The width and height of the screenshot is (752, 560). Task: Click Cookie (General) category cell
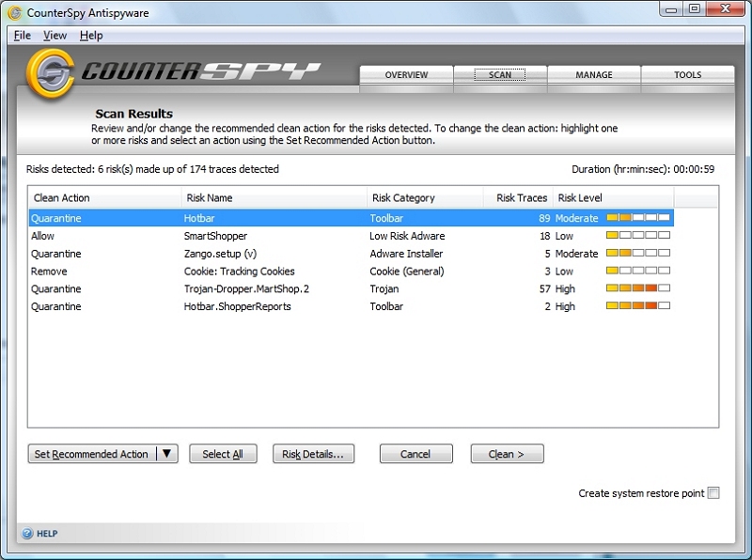407,272
